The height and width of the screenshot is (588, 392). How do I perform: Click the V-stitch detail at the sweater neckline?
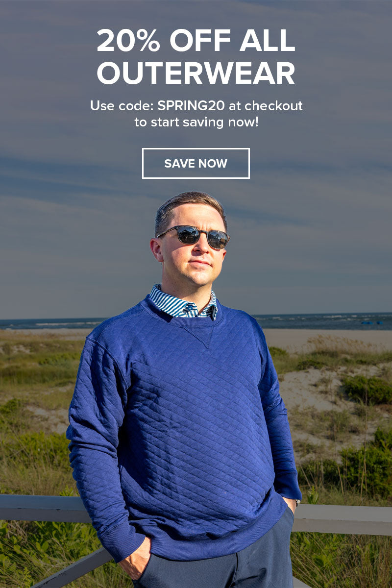coord(203,336)
